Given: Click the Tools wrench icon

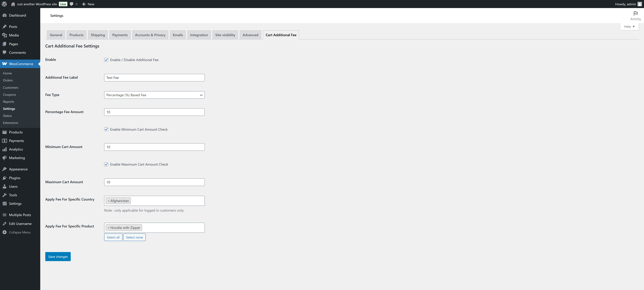Looking at the screenshot, I should click(x=5, y=195).
